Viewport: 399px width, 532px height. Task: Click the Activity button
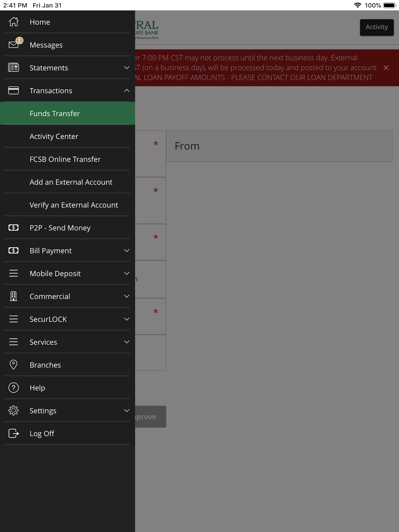tap(377, 27)
